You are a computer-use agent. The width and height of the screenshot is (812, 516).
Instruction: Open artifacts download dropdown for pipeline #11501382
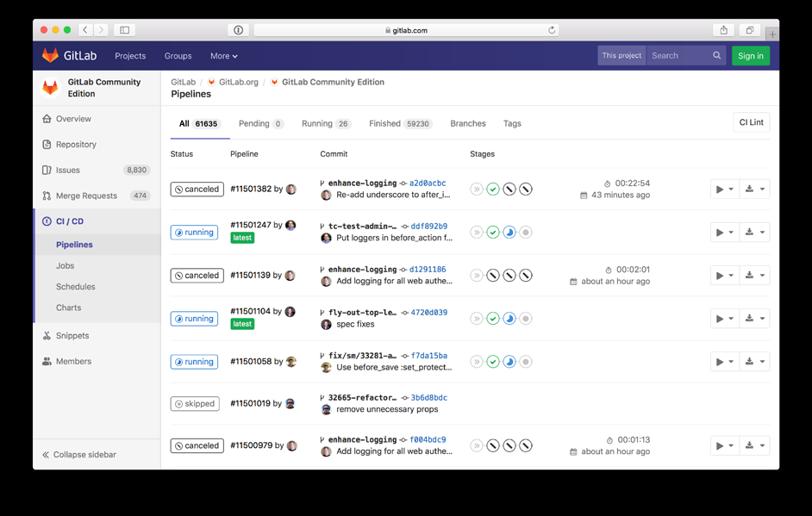pyautogui.click(x=755, y=189)
